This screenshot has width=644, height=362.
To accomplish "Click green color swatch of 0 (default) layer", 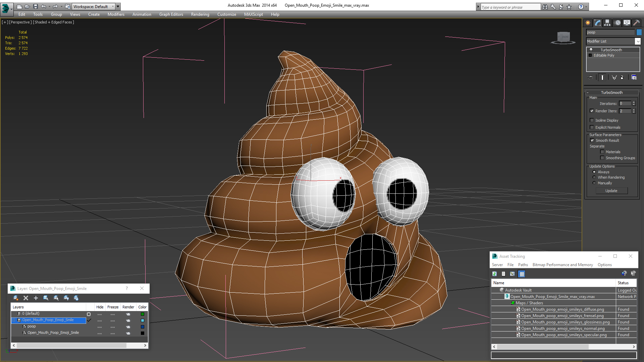I will [x=143, y=314].
